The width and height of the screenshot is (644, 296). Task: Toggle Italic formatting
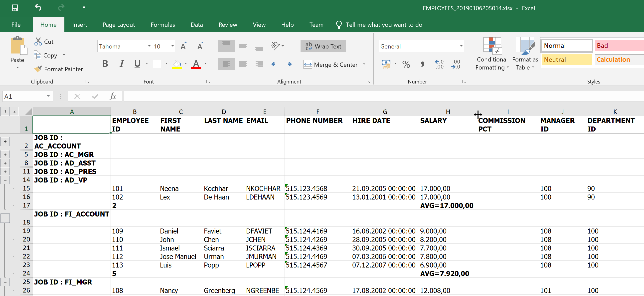(x=122, y=63)
